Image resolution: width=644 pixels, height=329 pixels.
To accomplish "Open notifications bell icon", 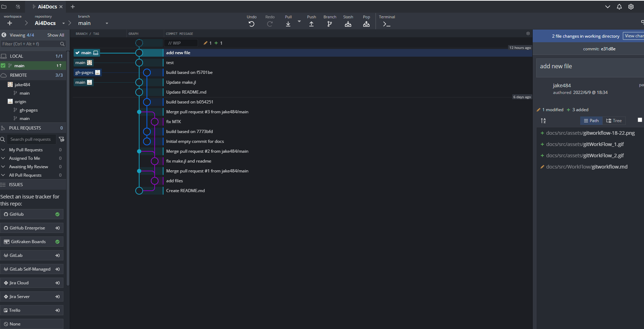I will point(619,7).
